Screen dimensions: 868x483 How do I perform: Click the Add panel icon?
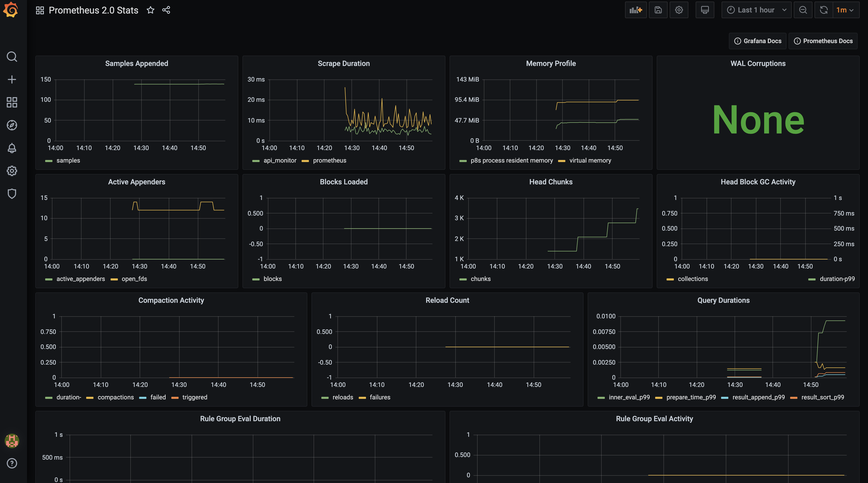635,10
